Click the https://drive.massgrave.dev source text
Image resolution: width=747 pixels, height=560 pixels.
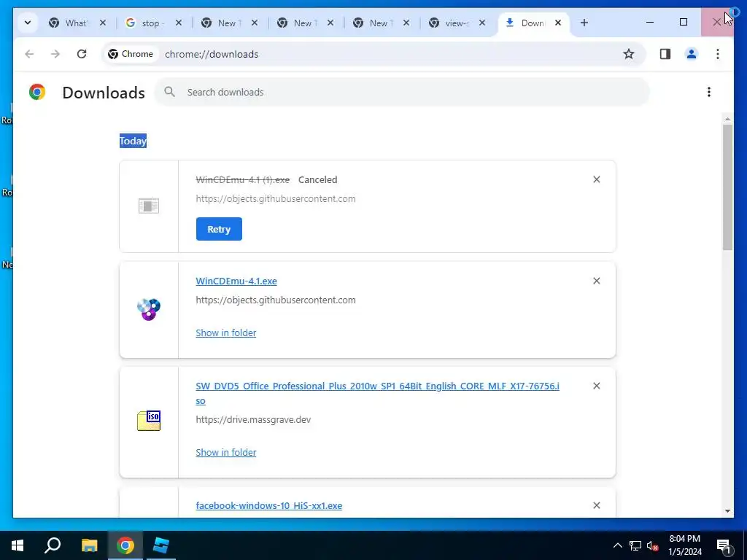pyautogui.click(x=253, y=419)
